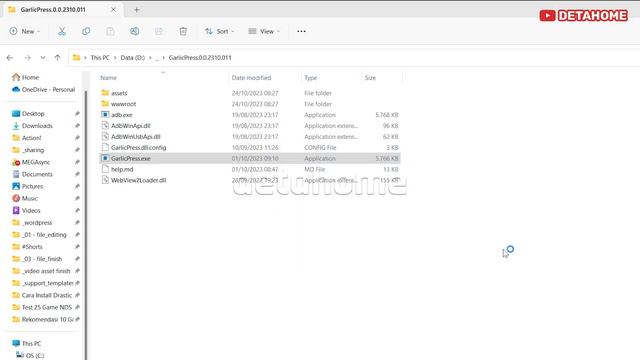This screenshot has height=360, width=640.
Task: Expand recent locations chevron
Action: point(43,58)
